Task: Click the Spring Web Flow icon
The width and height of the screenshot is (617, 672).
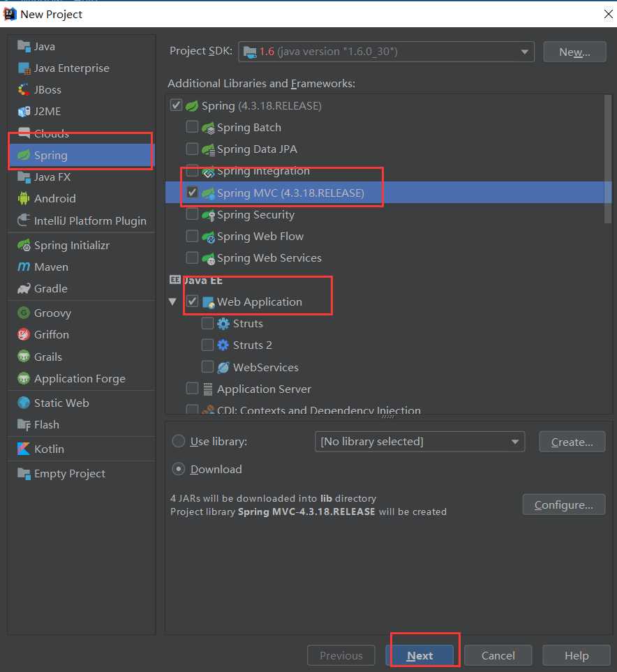Action: pos(209,237)
